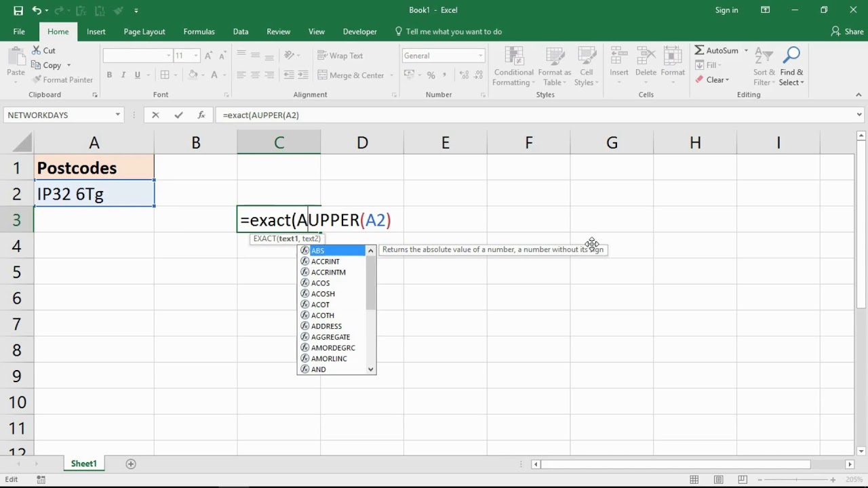Viewport: 868px width, 488px height.
Task: Open Conditional Formatting
Action: click(513, 66)
